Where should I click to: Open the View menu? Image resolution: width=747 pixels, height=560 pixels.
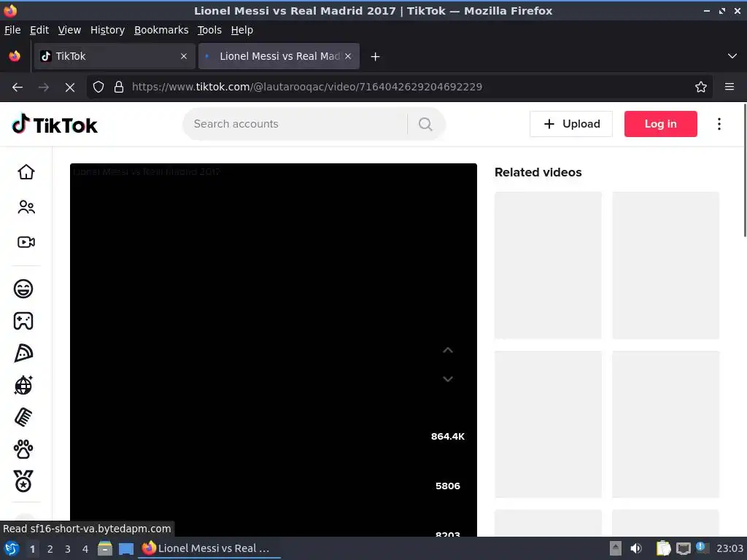point(69,30)
